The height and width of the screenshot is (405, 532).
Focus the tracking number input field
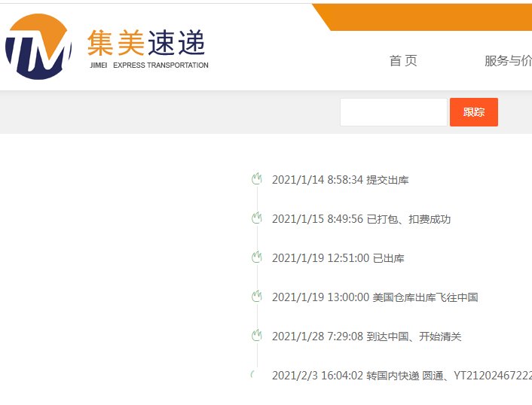(393, 112)
